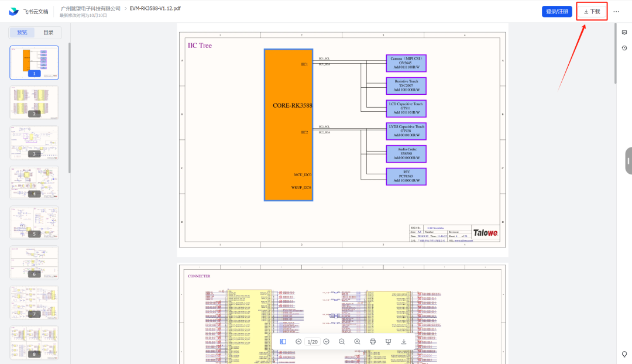Select the 预览 tab
The height and width of the screenshot is (364, 632).
tap(22, 33)
